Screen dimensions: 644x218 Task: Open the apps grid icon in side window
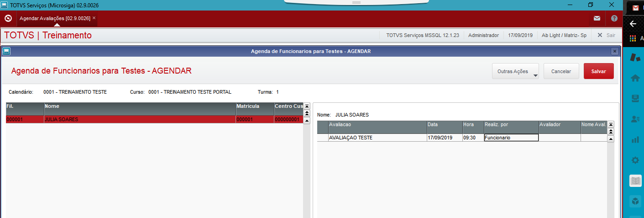tap(633, 38)
